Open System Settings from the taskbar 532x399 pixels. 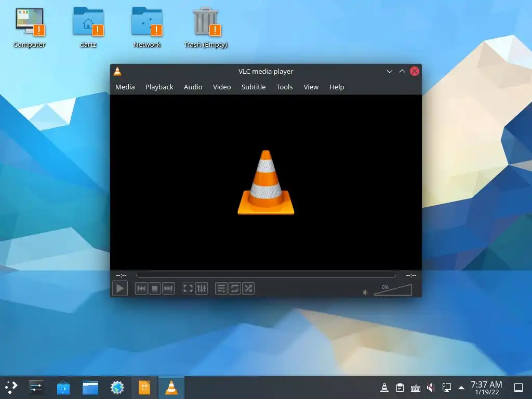click(x=36, y=387)
